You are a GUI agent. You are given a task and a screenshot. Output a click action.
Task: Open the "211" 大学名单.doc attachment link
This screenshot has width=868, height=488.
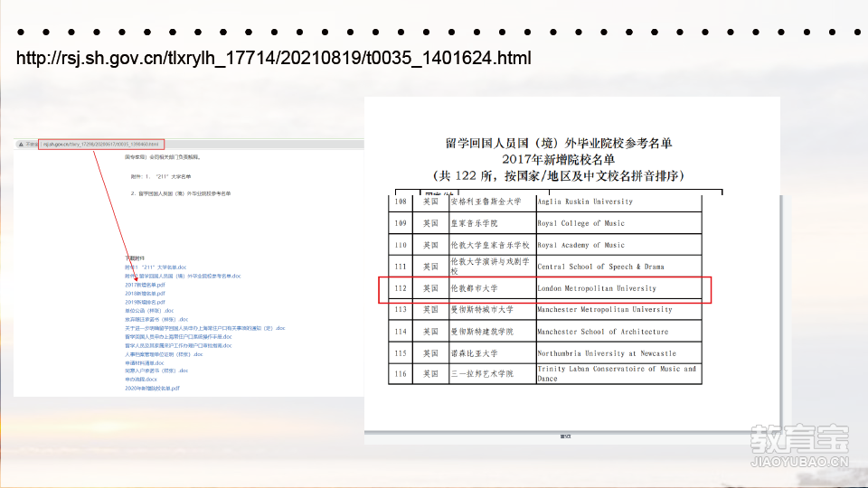coord(156,267)
